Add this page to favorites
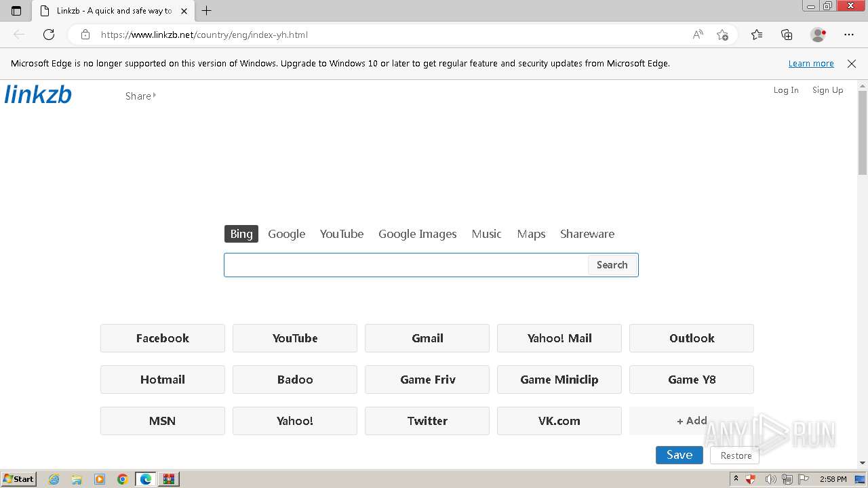This screenshot has width=868, height=488. coord(722,35)
